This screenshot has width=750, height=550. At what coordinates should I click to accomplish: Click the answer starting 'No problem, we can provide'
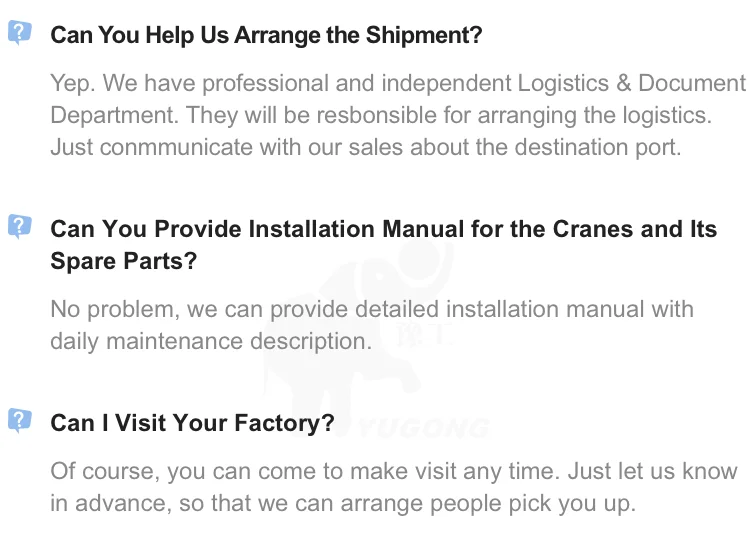click(371, 325)
